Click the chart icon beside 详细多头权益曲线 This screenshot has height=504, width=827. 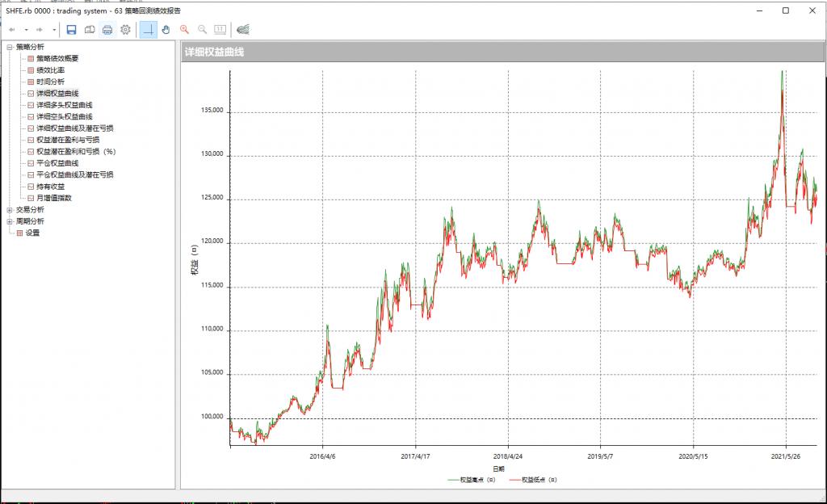point(31,105)
